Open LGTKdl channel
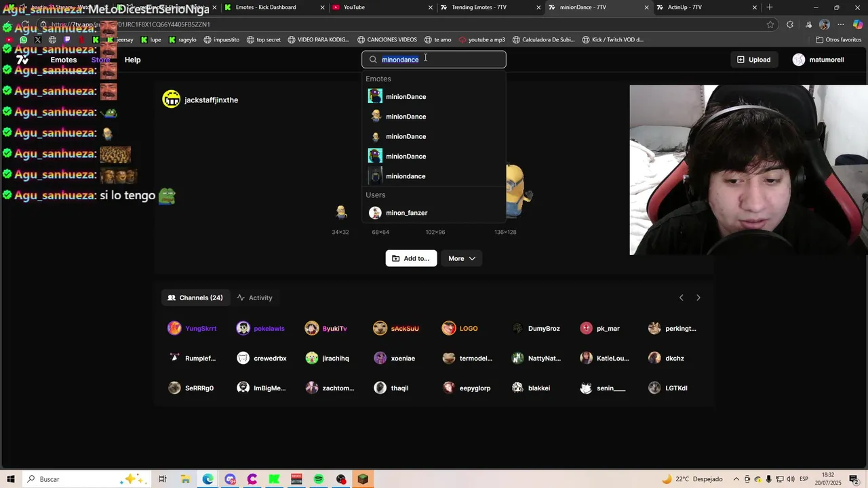Screen dimensions: 868x488 tap(668, 388)
